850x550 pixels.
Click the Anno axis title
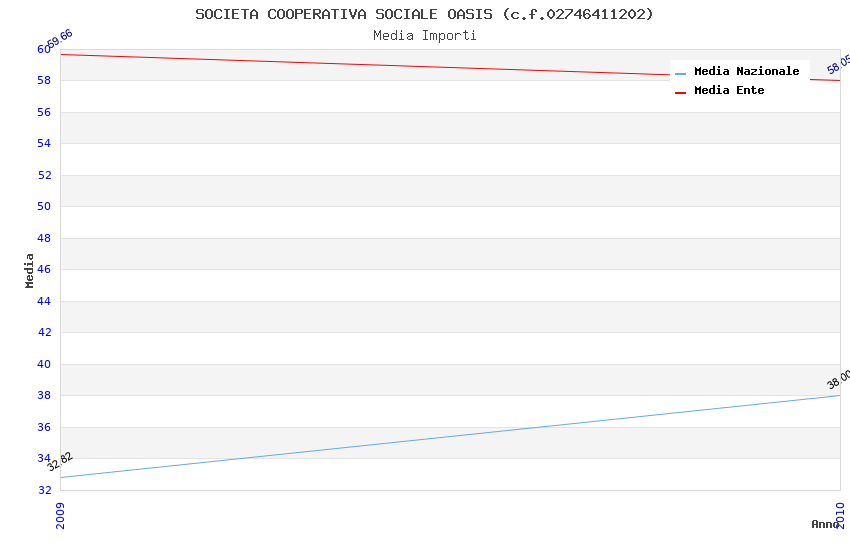(825, 524)
